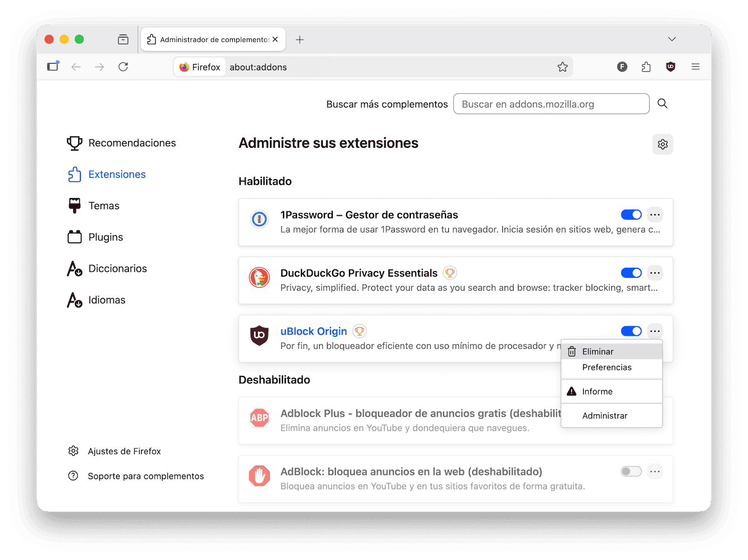The height and width of the screenshot is (560, 748).
Task: Reload the page with the refresh icon
Action: (x=123, y=67)
